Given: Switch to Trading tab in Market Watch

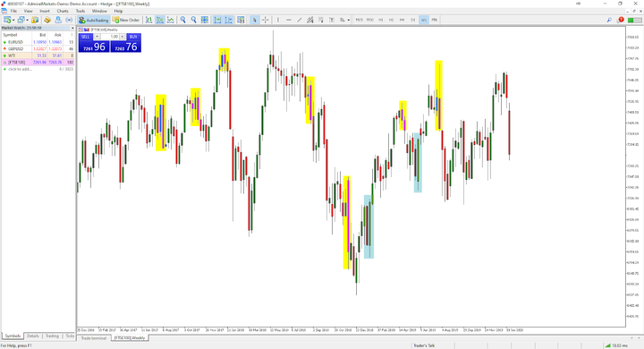Looking at the screenshot, I should (x=52, y=336).
